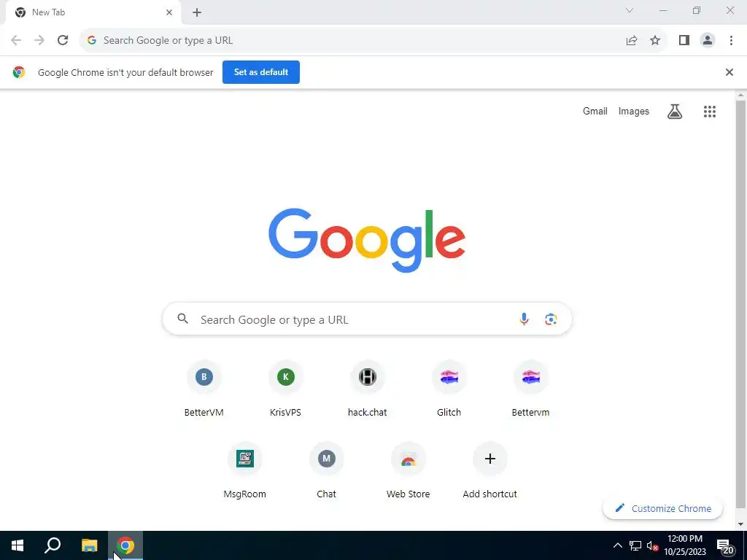The image size is (747, 560).
Task: Open the Images link
Action: pyautogui.click(x=634, y=111)
